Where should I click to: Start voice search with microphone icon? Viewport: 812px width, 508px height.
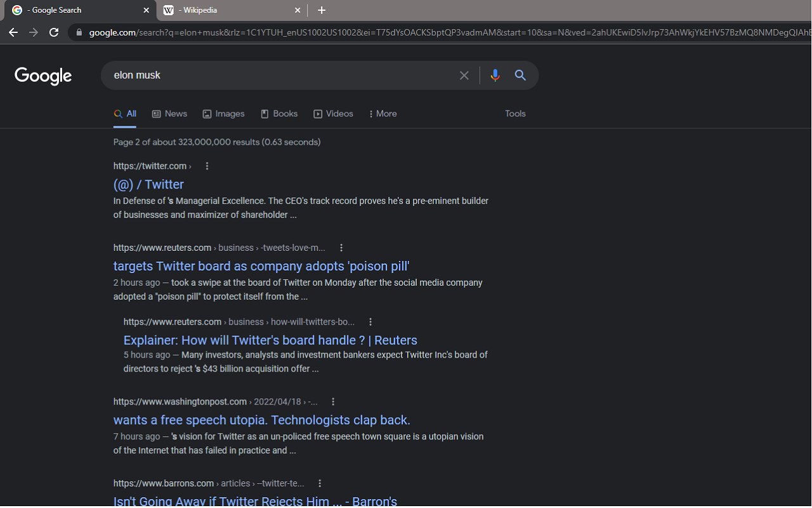coord(495,76)
